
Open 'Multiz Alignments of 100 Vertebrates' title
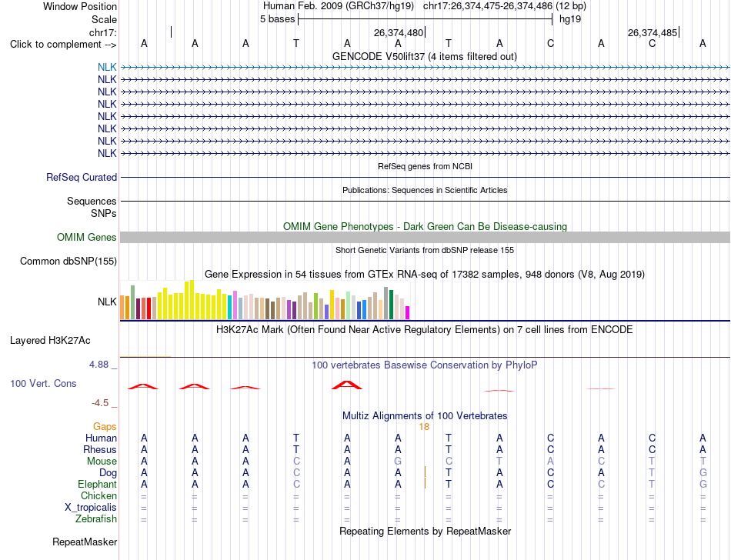click(425, 416)
